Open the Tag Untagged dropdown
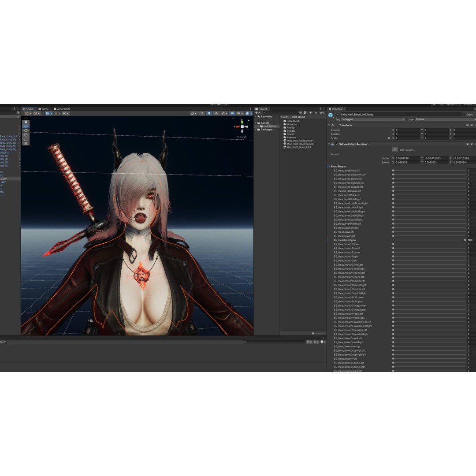The image size is (476, 476). 373,119
